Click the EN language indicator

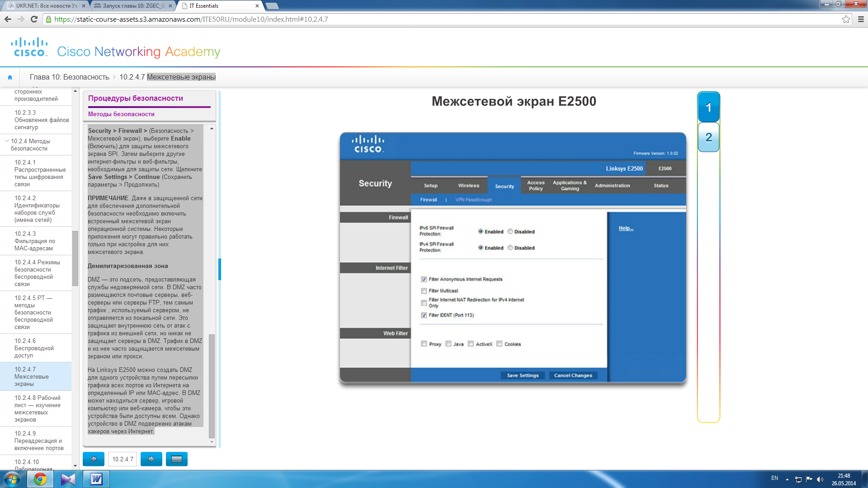point(774,478)
